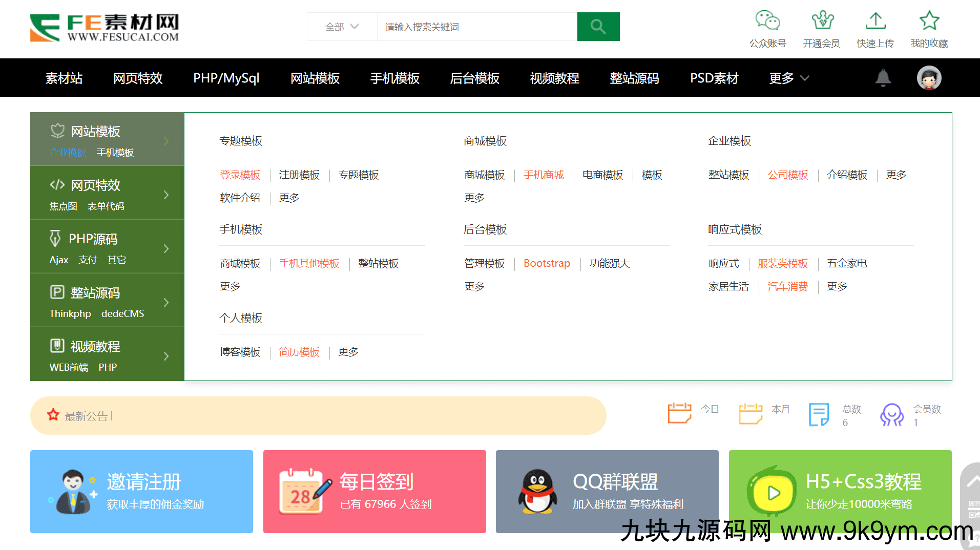Expand the 视频教程 sidebar category arrow
Screen dimensions: 980x550
[166, 356]
